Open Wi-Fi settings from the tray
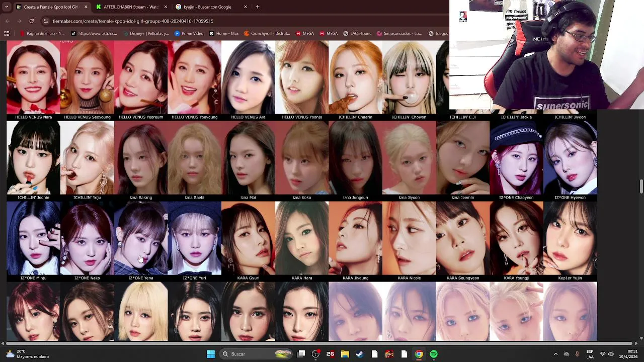Viewport: 644px width, 362px height. 603,354
